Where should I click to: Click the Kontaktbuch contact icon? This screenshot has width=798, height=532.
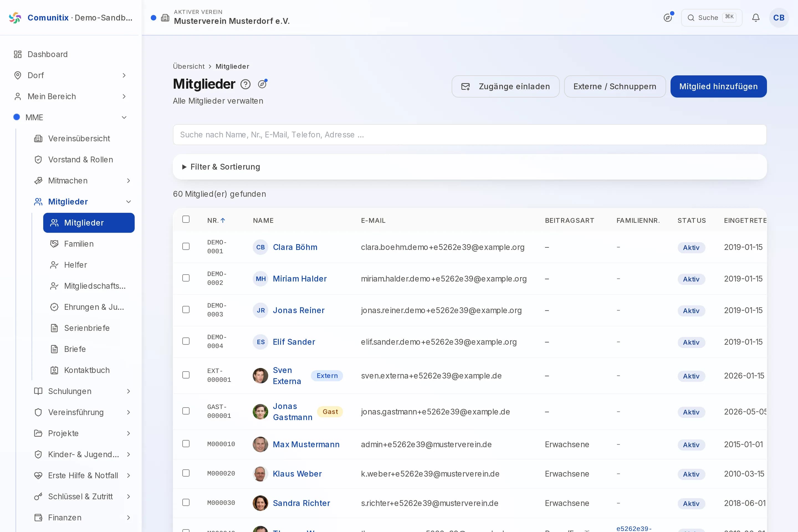[x=54, y=370]
